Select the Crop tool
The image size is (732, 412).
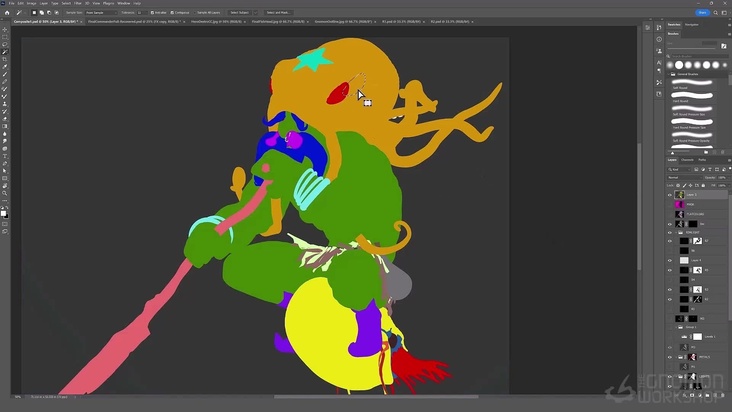pos(5,59)
